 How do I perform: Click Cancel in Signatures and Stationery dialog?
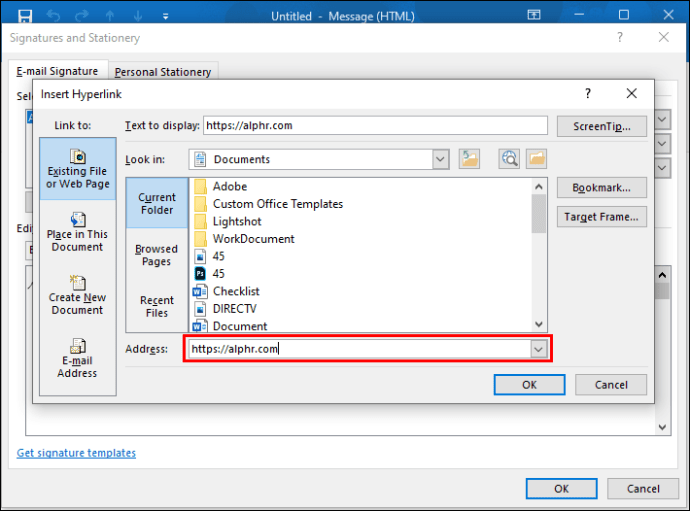click(x=643, y=489)
